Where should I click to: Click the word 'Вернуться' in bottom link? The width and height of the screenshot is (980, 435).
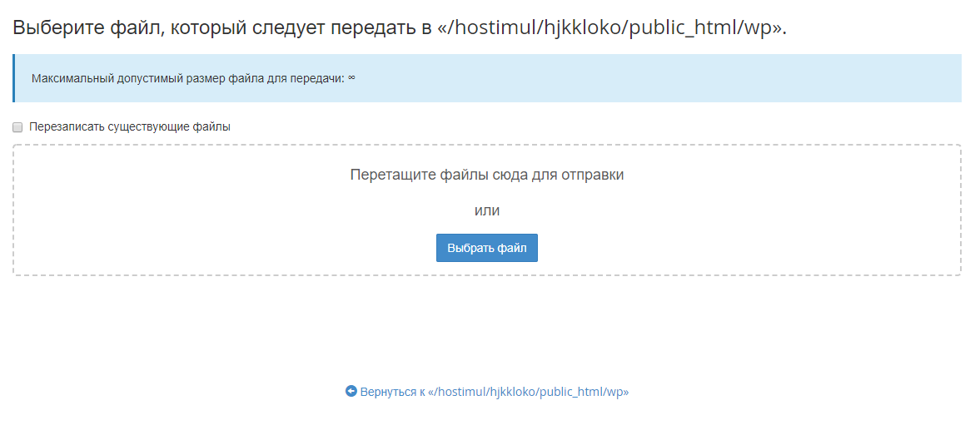pyautogui.click(x=387, y=391)
